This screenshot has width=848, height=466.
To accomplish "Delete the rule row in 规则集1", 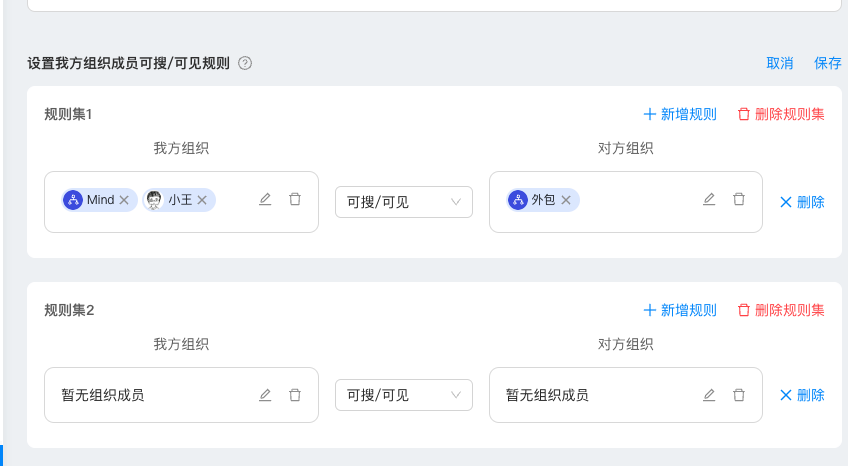I will 802,202.
